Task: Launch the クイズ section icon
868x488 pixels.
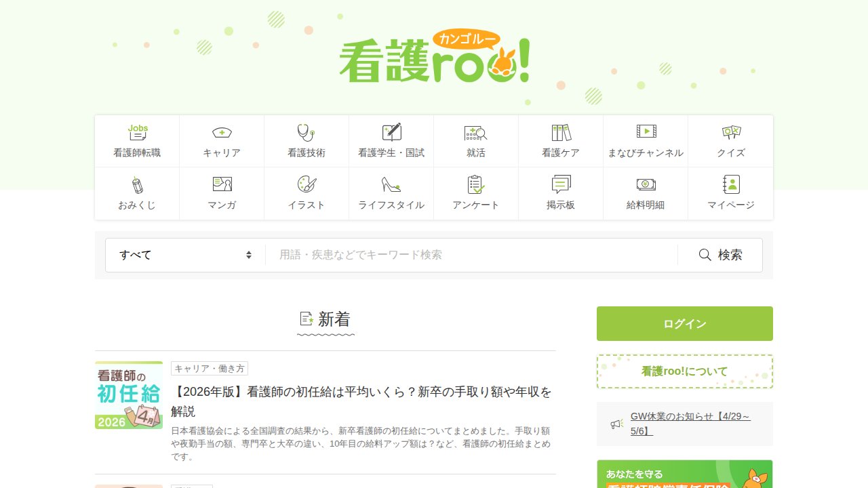Action: pyautogui.click(x=730, y=140)
